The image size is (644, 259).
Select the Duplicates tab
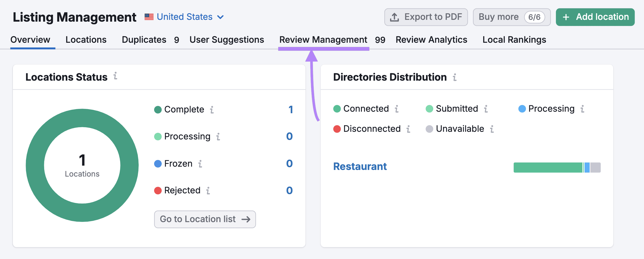[144, 40]
